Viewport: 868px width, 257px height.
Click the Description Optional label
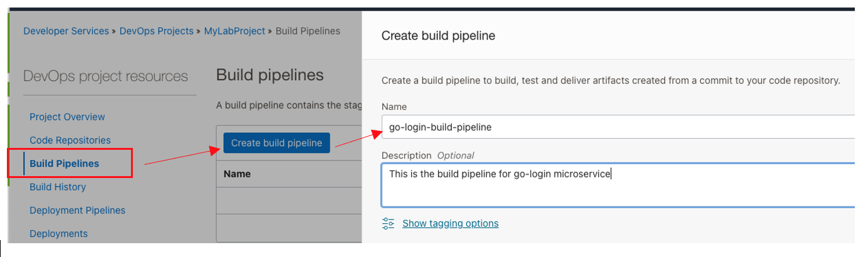[x=427, y=155]
